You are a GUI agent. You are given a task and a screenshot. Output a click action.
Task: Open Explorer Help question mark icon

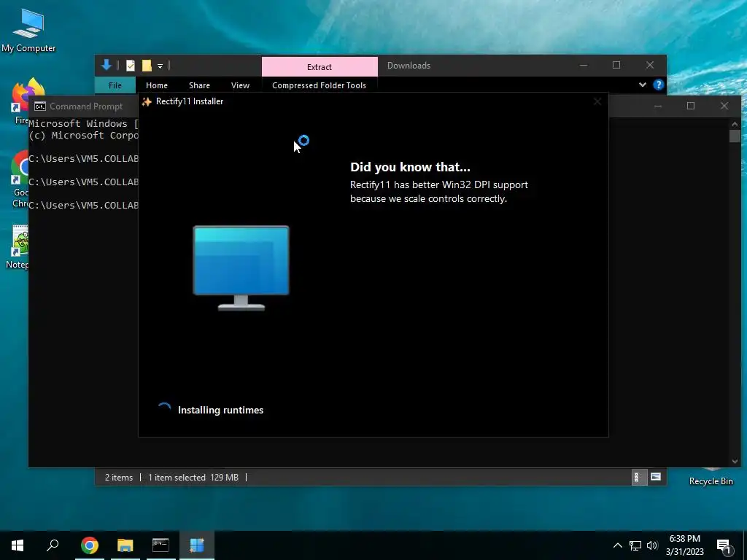pyautogui.click(x=659, y=85)
